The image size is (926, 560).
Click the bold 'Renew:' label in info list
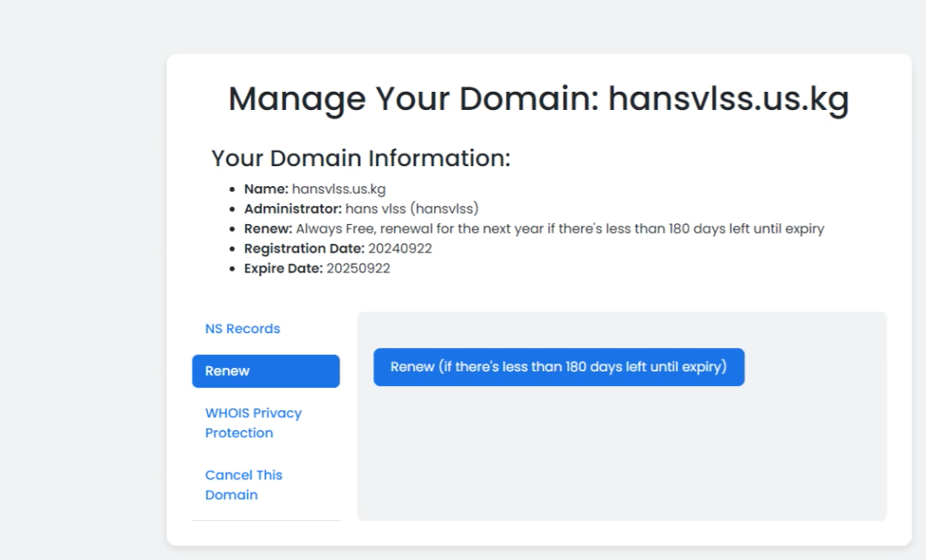[268, 229]
